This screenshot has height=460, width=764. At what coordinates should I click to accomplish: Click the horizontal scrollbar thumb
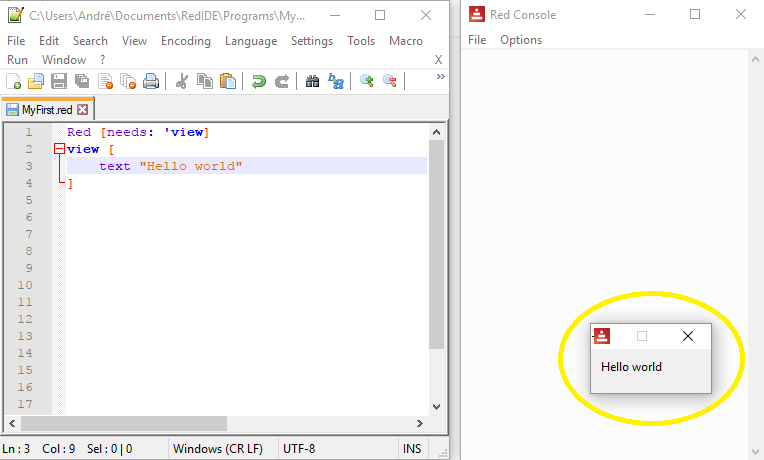[124, 423]
